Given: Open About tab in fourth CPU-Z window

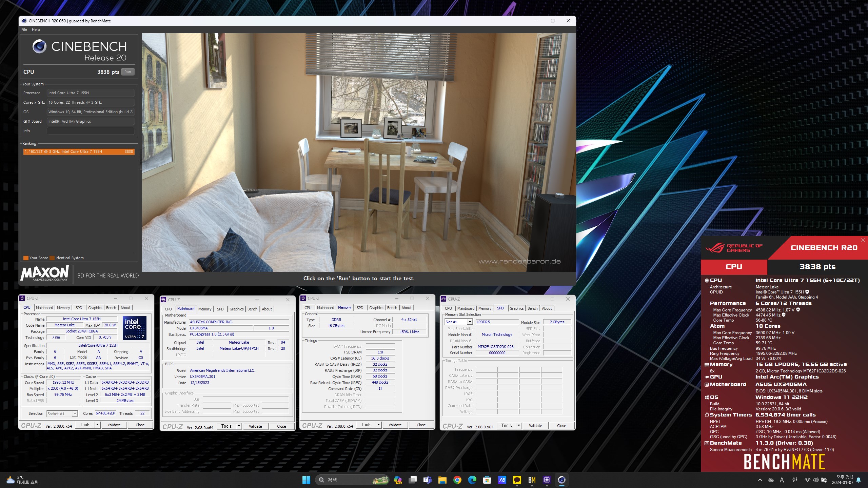Looking at the screenshot, I should click(x=547, y=308).
